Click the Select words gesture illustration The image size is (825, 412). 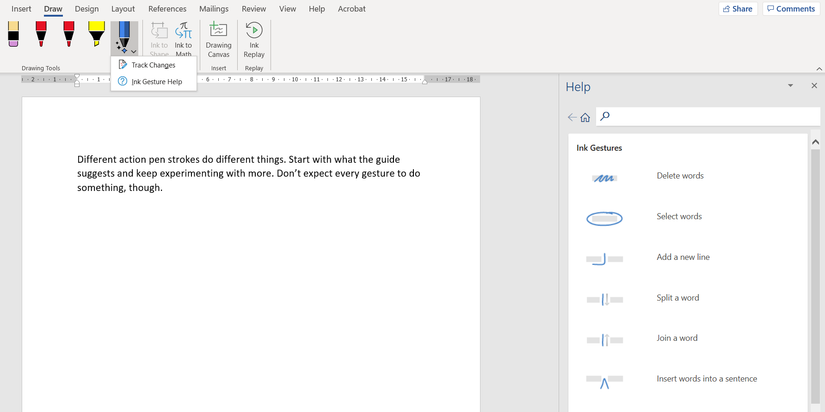pyautogui.click(x=604, y=217)
